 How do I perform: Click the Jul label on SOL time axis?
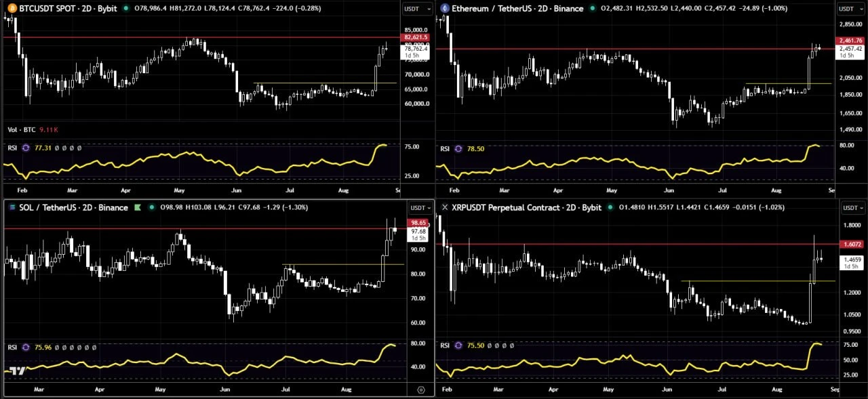[285, 390]
